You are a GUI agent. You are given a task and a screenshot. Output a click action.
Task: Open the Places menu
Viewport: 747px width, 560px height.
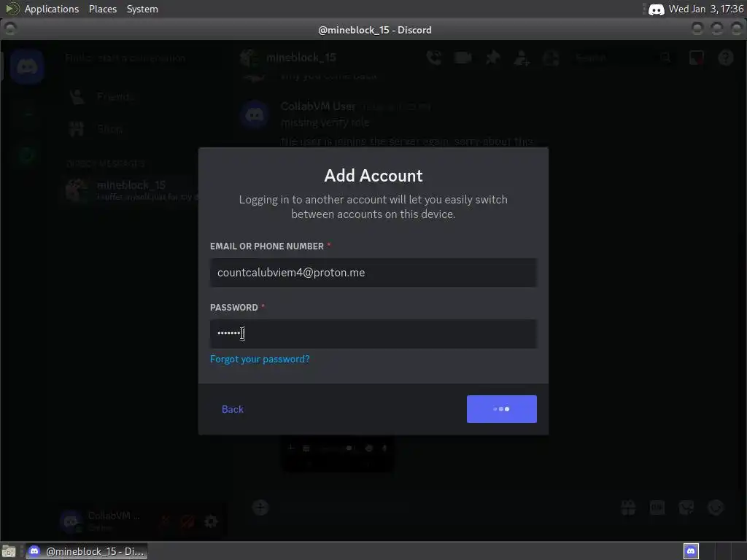[102, 9]
